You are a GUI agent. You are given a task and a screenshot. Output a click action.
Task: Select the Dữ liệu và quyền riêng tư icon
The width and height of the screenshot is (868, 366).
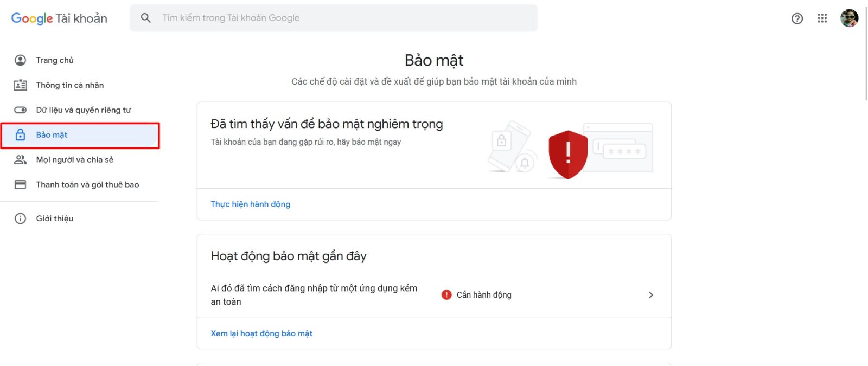pyautogui.click(x=20, y=110)
